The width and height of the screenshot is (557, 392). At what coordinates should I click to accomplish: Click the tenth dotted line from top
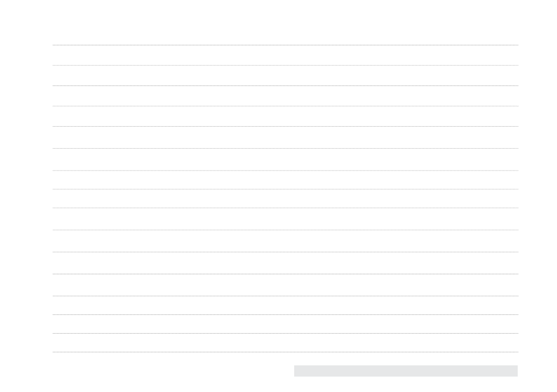tap(285, 230)
